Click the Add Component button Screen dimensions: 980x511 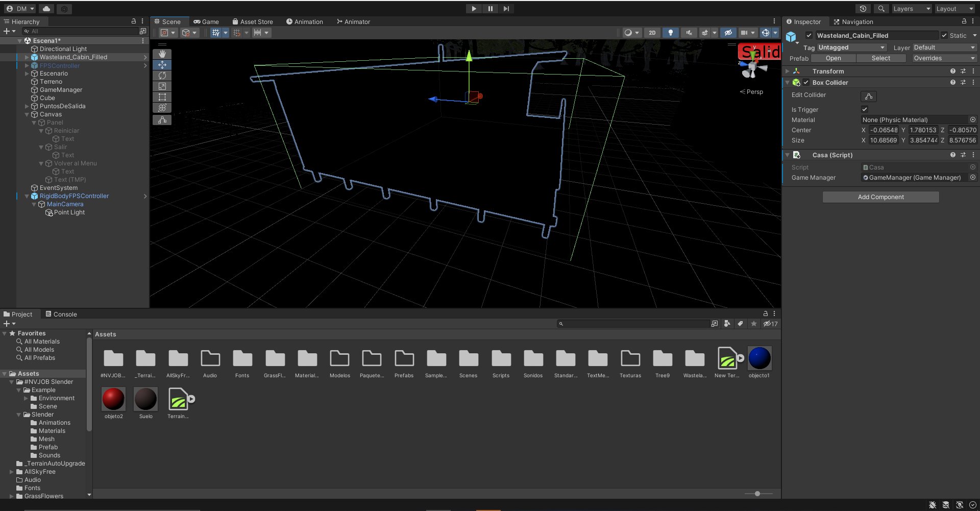(x=880, y=197)
